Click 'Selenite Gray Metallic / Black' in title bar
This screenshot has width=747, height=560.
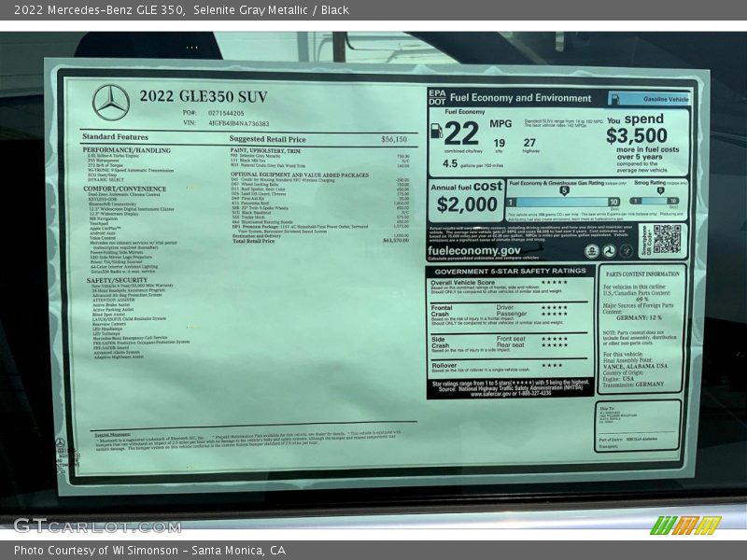pyautogui.click(x=271, y=10)
